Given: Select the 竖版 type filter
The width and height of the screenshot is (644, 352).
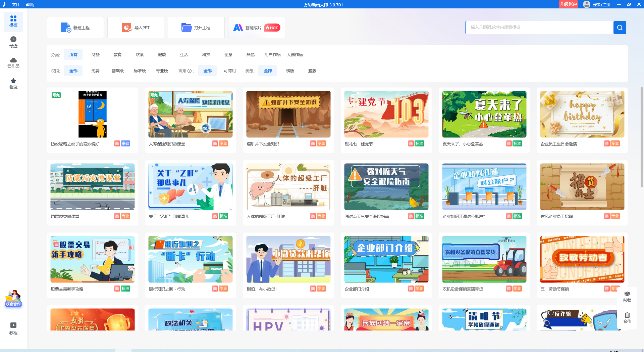Looking at the screenshot, I should coord(312,71).
